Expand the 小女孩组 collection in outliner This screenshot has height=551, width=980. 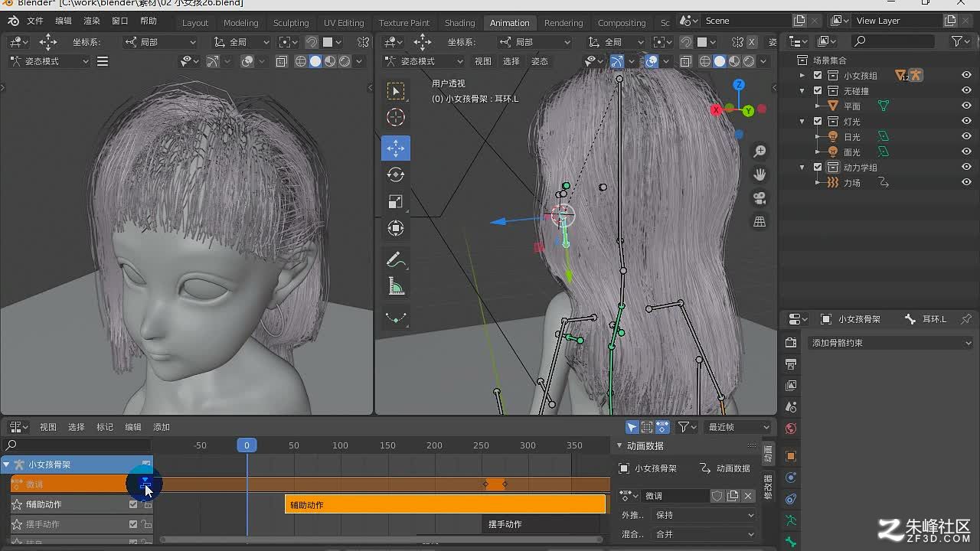[x=802, y=76]
